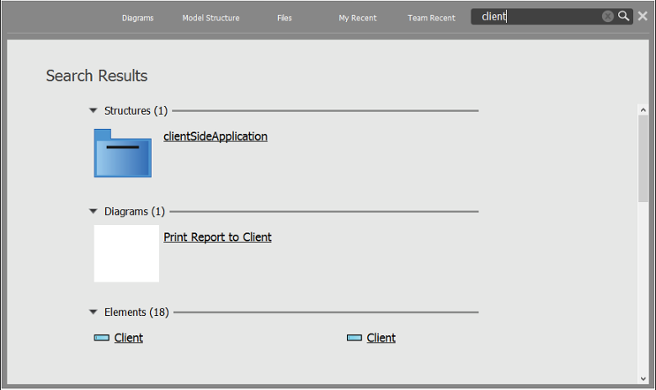656x390 pixels.
Task: Open the clientSideApplication link
Action: [215, 136]
